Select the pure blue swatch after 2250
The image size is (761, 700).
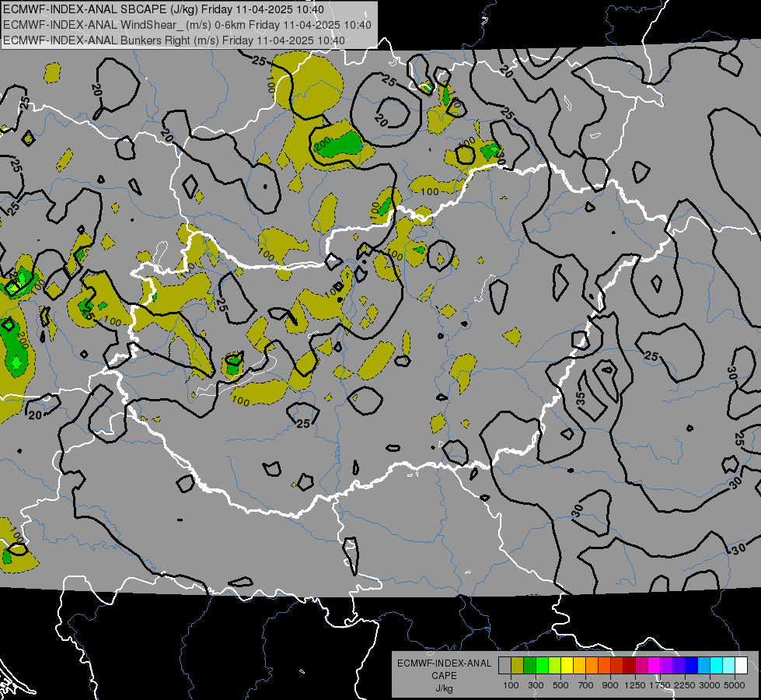click(x=692, y=666)
